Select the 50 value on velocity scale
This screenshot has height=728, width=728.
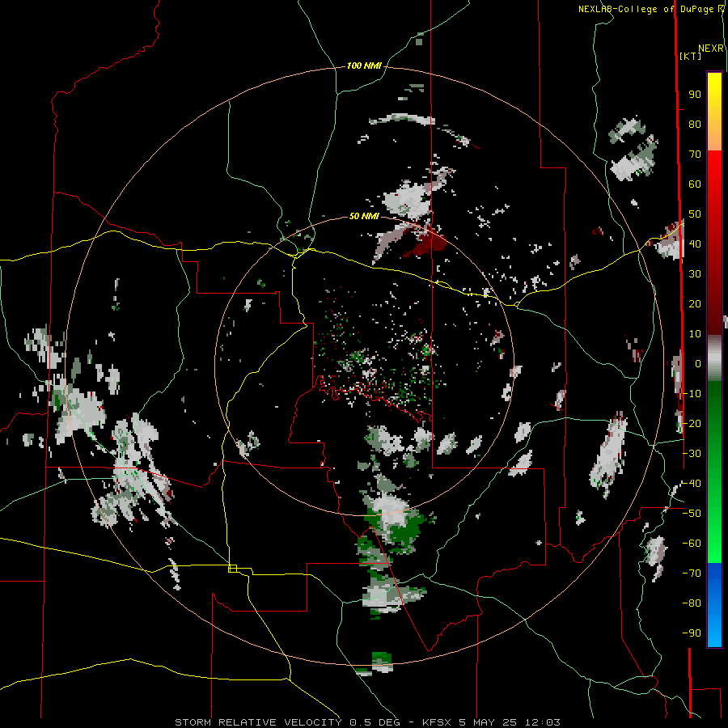pos(695,214)
